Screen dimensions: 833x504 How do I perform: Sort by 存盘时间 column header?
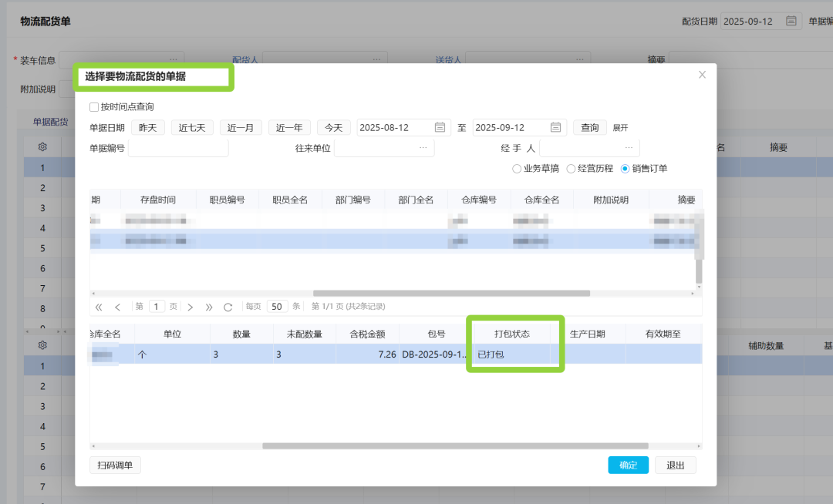[158, 200]
